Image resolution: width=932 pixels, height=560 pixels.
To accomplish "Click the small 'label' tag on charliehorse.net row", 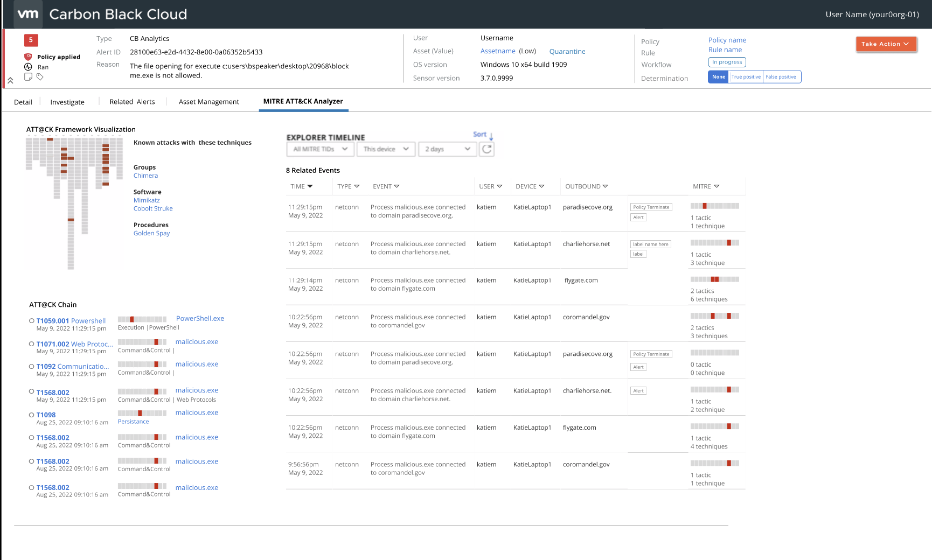I will click(x=638, y=254).
